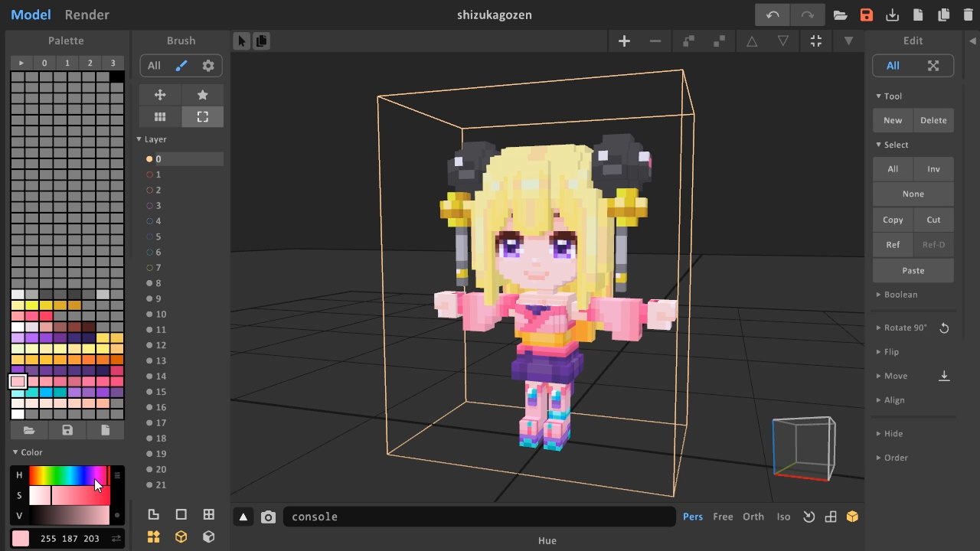Screen dimensions: 980x551
Task: Click the plus icon above viewport
Action: tap(624, 41)
